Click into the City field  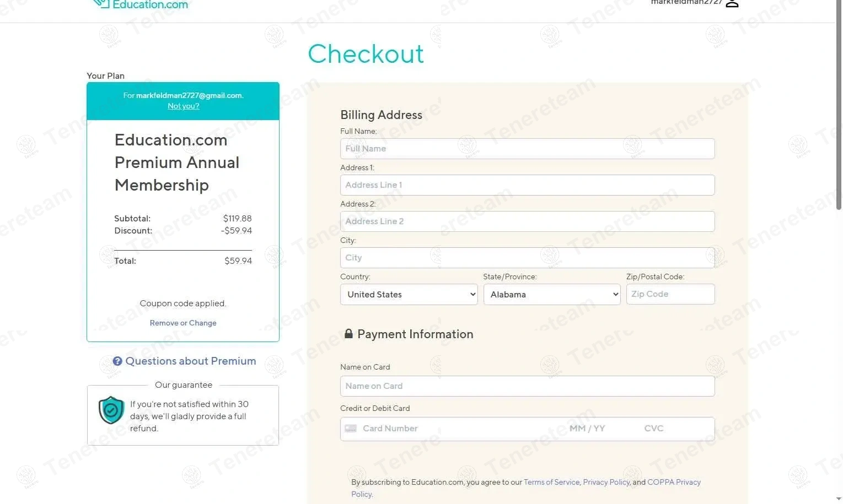tap(527, 258)
